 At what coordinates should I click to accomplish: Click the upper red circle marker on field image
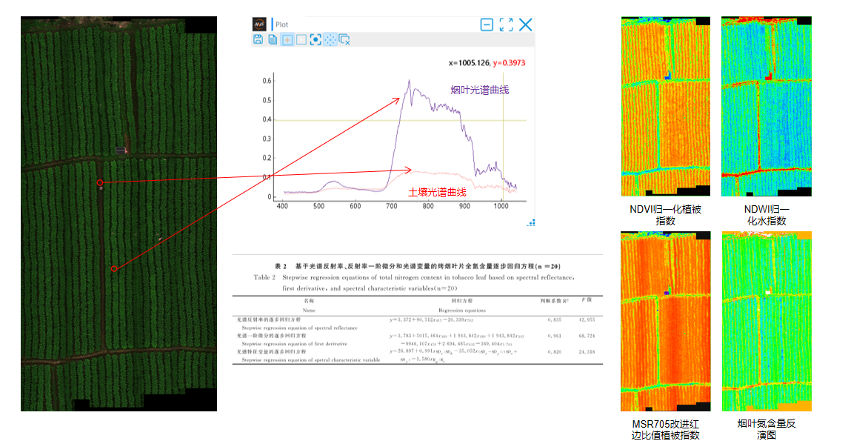99,182
